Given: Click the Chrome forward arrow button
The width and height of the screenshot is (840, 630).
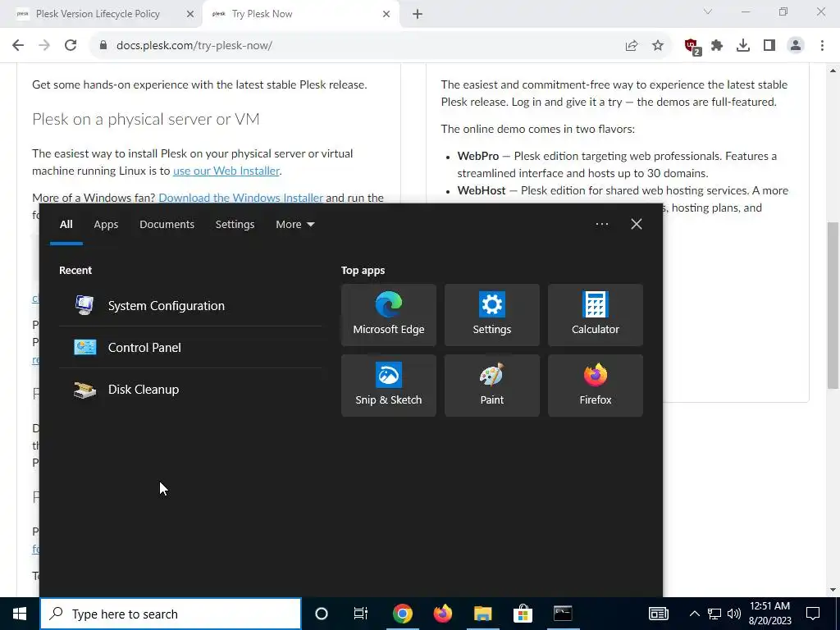Looking at the screenshot, I should tap(44, 45).
